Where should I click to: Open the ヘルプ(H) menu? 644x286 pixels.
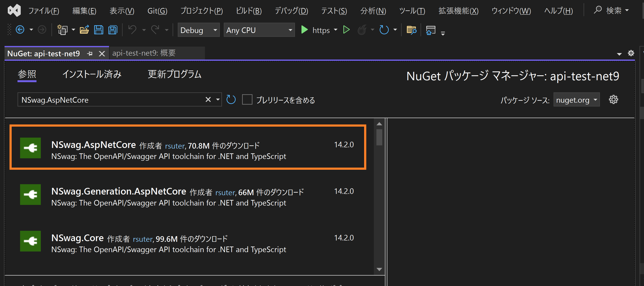pos(558,11)
